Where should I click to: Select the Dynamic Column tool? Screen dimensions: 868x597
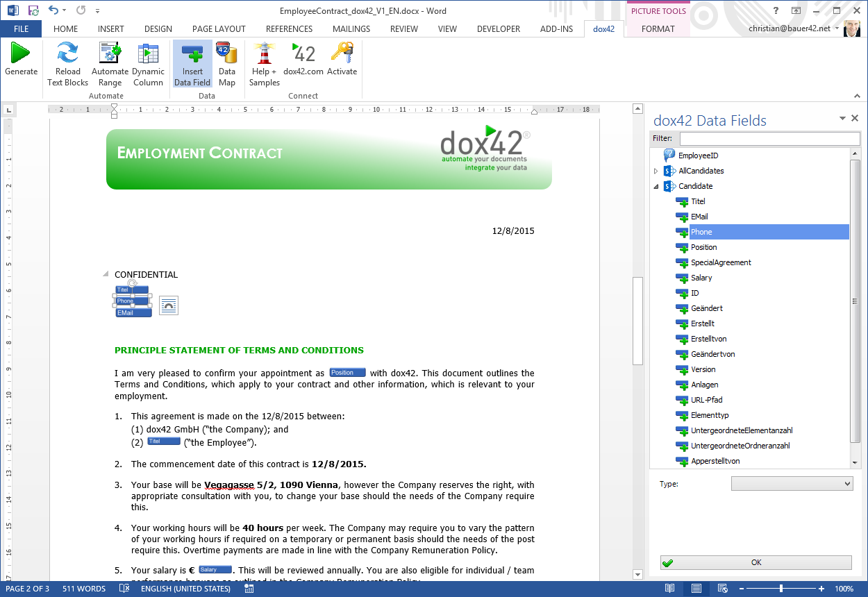click(x=148, y=64)
